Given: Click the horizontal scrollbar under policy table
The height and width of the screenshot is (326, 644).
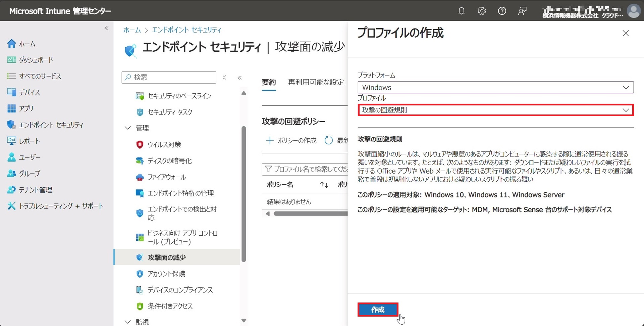Looking at the screenshot, I should pyautogui.click(x=311, y=214).
